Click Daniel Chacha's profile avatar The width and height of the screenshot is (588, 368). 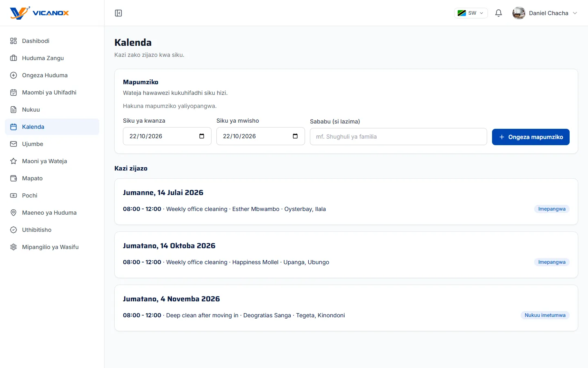pyautogui.click(x=519, y=13)
